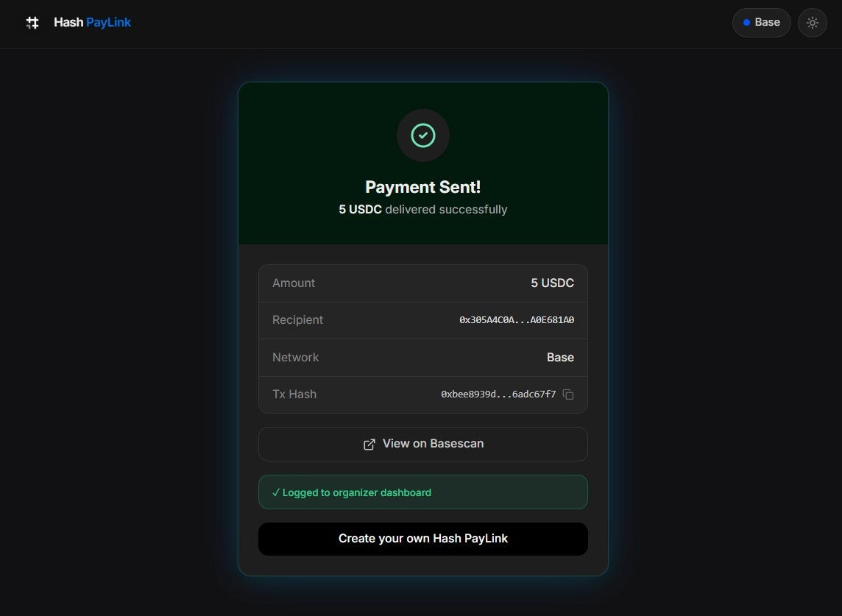Click the green success checkmark icon
The width and height of the screenshot is (842, 616).
pyautogui.click(x=423, y=135)
